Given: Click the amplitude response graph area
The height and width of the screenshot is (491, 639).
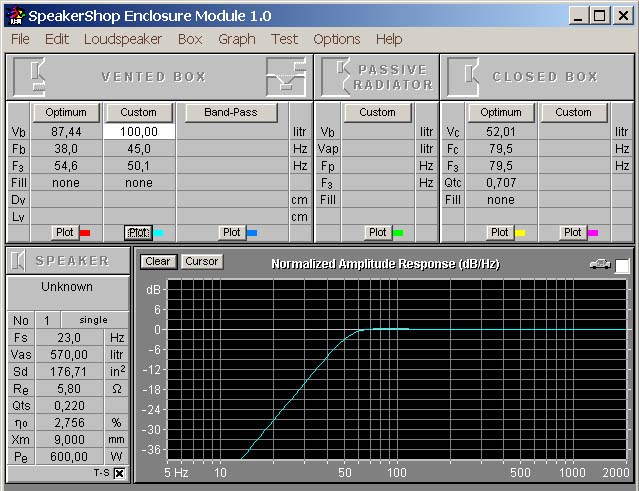Looking at the screenshot, I should [x=397, y=370].
